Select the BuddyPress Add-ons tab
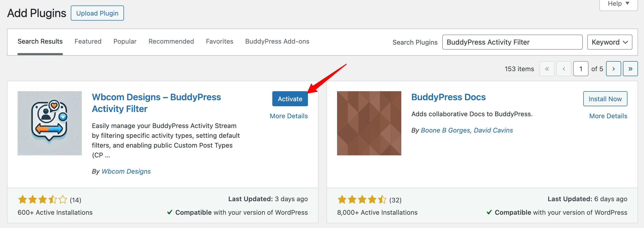This screenshot has height=228, width=644. [277, 41]
